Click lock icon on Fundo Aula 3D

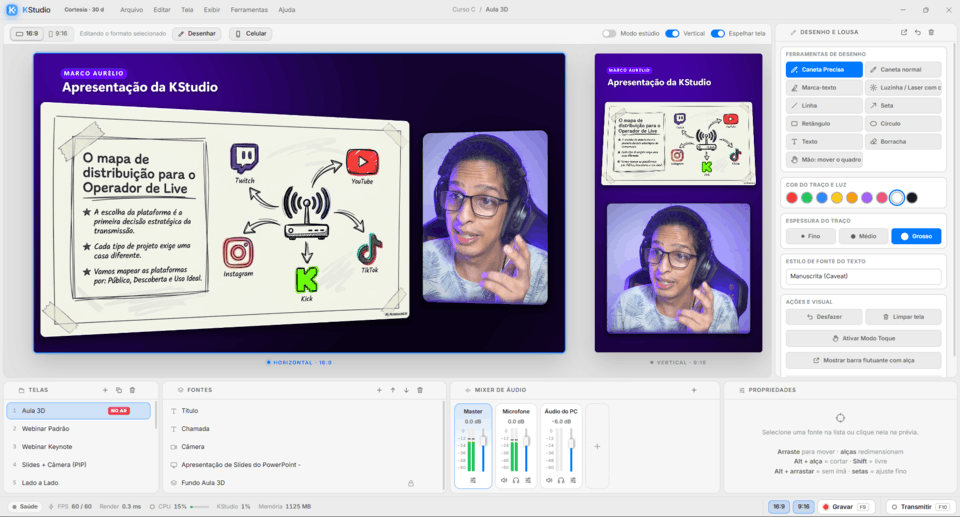click(x=411, y=483)
